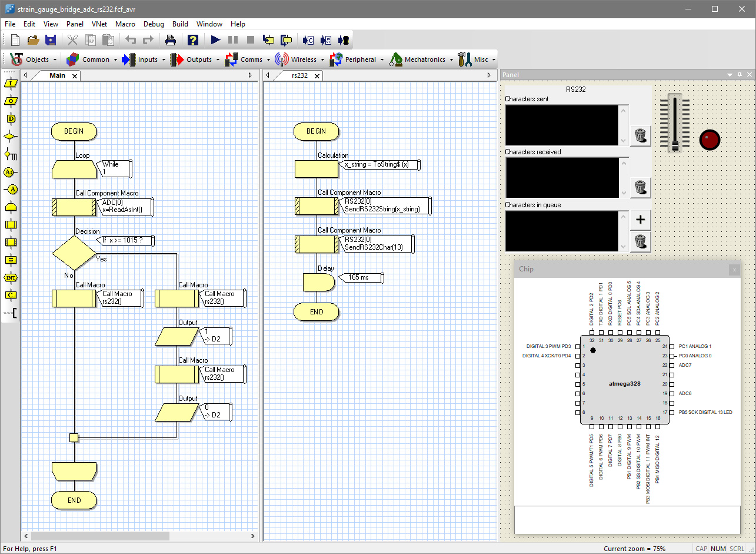Select the Decision diamond icon in the sidebar

point(11,137)
